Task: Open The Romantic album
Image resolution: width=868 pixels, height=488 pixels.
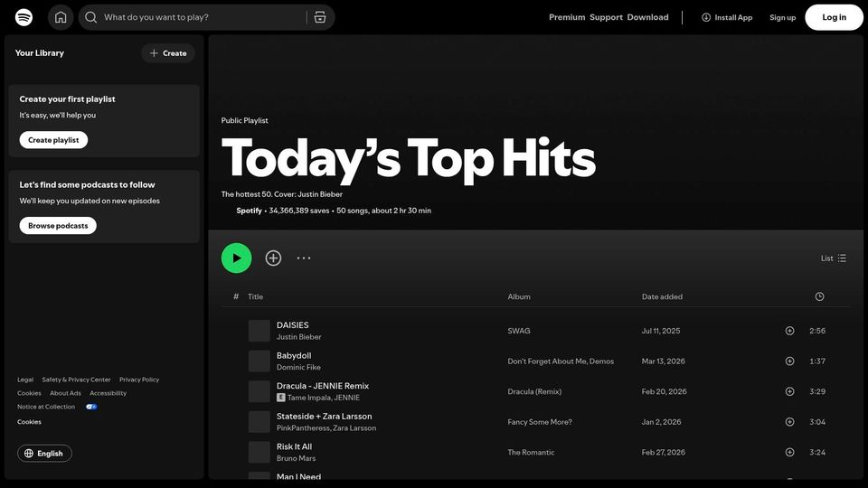Action: tap(531, 453)
